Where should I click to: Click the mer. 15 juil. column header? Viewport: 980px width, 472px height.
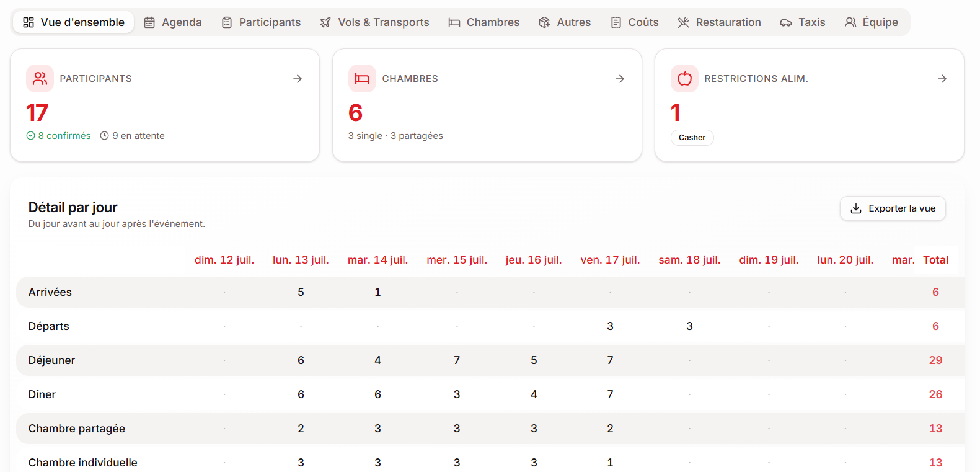tap(457, 260)
